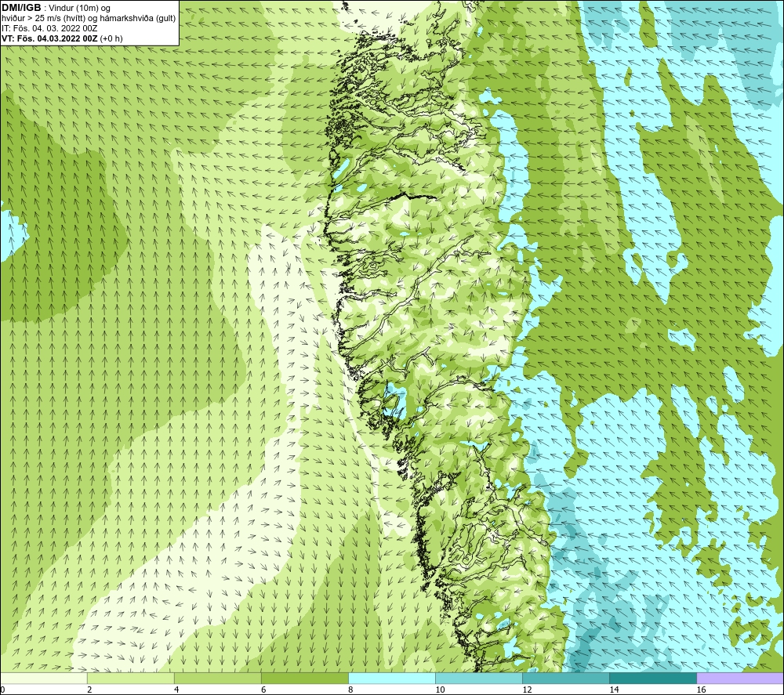784x695 pixels.
Task: Click the legend scale label '4'
Action: [176, 690]
